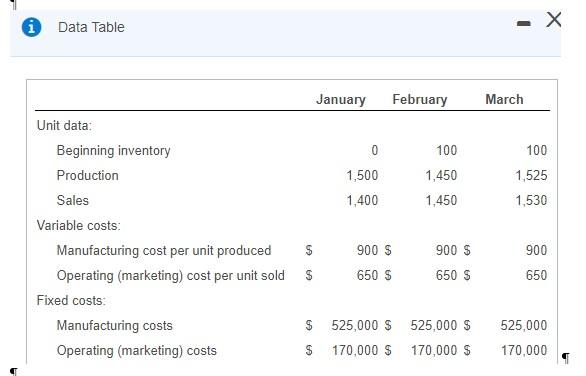Screen dimensions: 586x376
Task: Select February sales value 1,450
Action: [x=441, y=201]
